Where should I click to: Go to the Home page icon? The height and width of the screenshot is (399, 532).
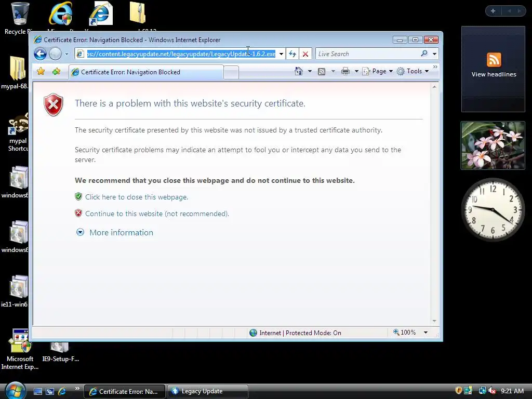(x=299, y=71)
